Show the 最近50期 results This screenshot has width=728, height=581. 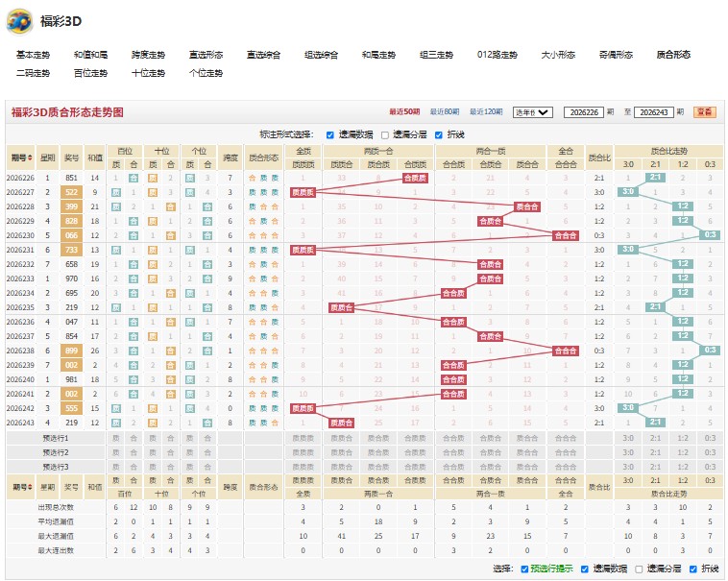404,111
